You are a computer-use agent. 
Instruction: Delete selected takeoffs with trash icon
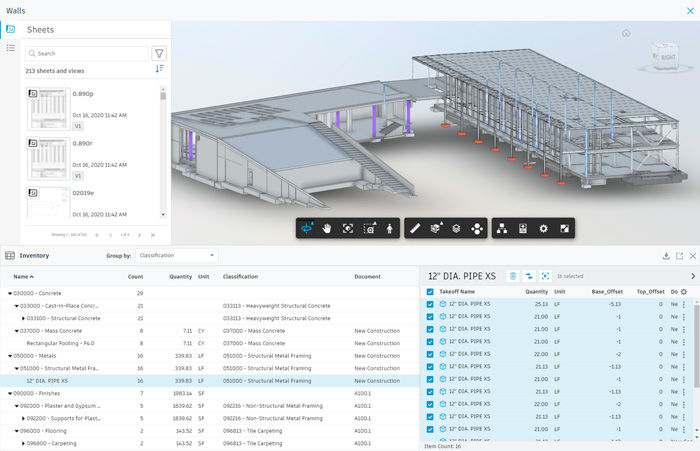512,276
